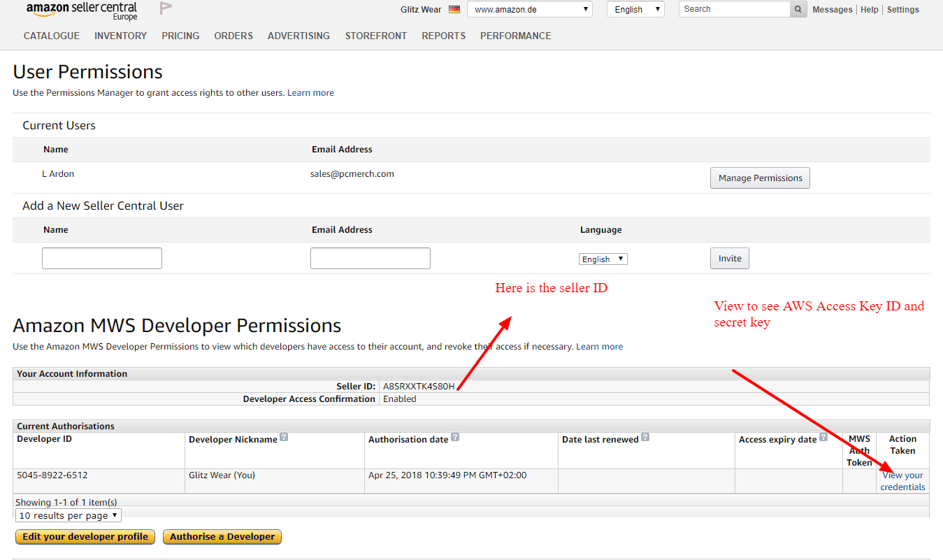Click the new user Name field
The width and height of the screenshot is (943, 560).
[102, 258]
